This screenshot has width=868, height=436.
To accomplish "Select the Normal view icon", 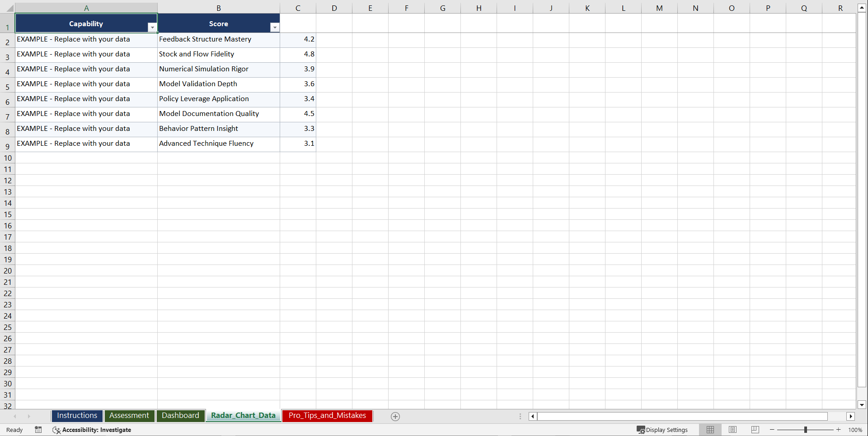I will [710, 430].
